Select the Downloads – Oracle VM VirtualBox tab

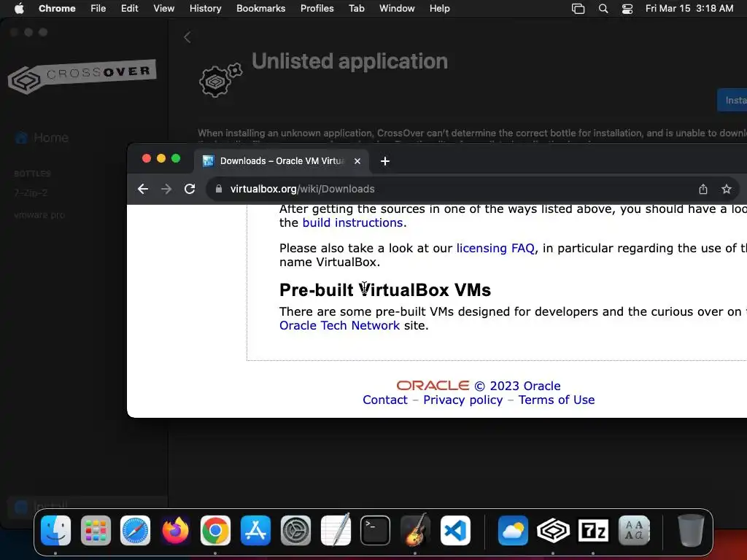click(281, 161)
